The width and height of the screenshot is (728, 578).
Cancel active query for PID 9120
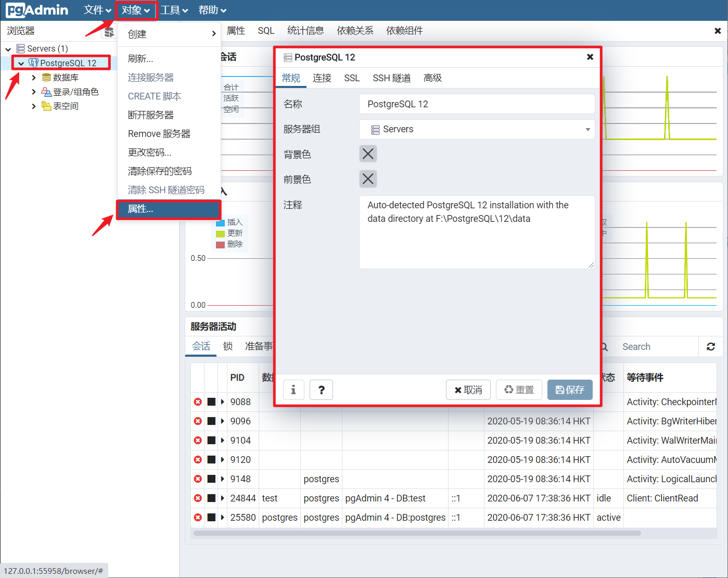point(211,460)
